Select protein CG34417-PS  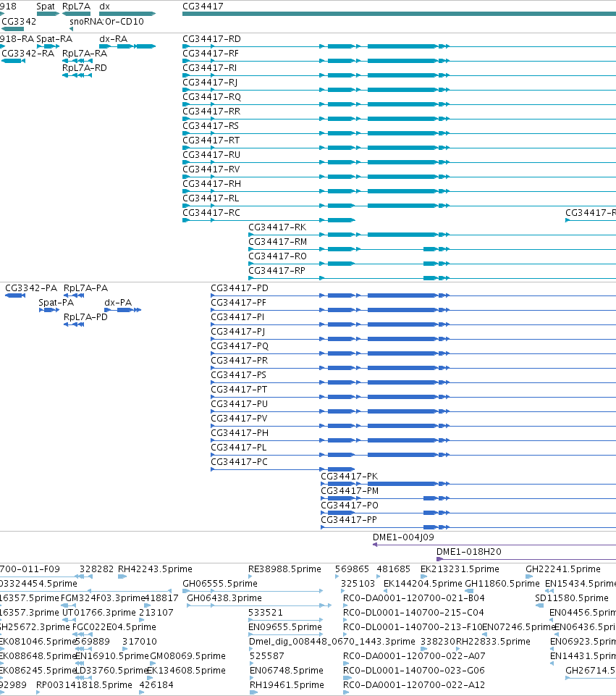239,375
